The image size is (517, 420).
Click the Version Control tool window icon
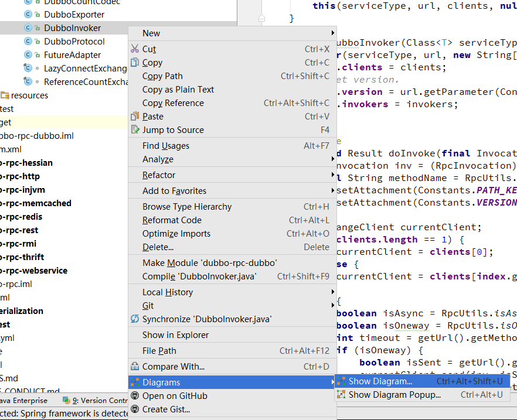[x=67, y=401]
